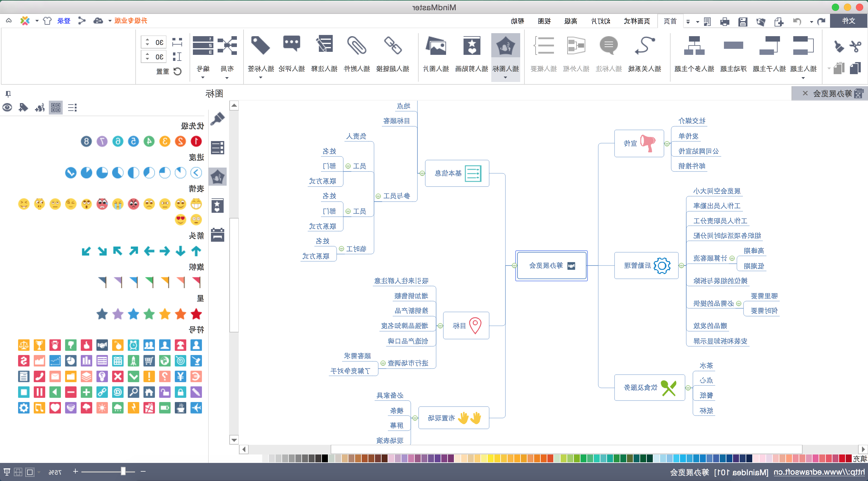This screenshot has height=481, width=868.
Task: Scroll down the left icon panel
Action: [233, 440]
